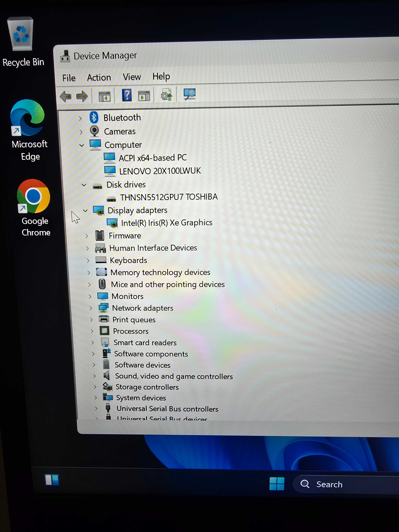The width and height of the screenshot is (399, 532).
Task: Select the Memory technology devices icon
Action: pos(101,272)
